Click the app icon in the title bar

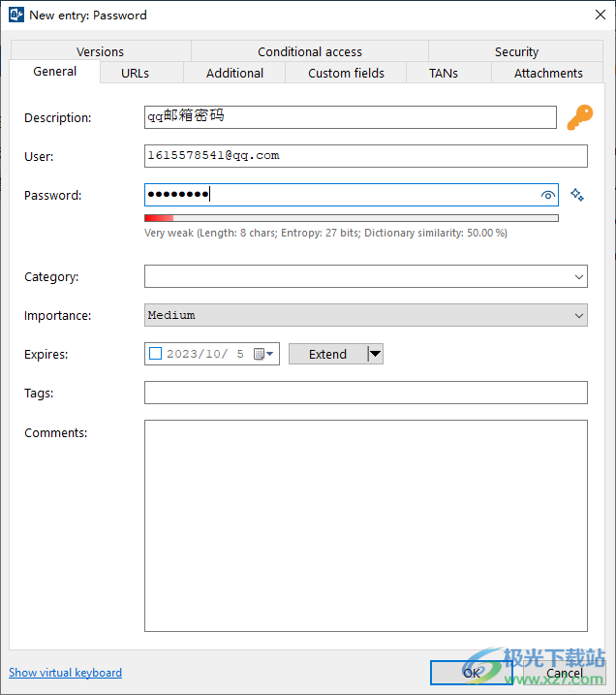pos(16,15)
